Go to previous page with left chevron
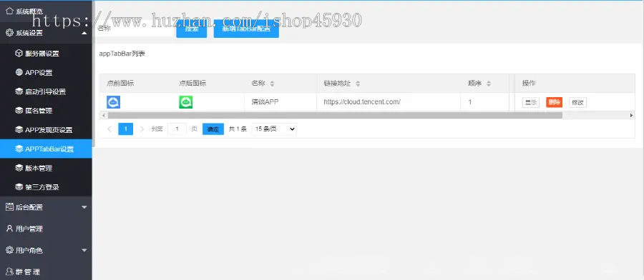Image resolution: width=644 pixels, height=280 pixels. (x=109, y=129)
